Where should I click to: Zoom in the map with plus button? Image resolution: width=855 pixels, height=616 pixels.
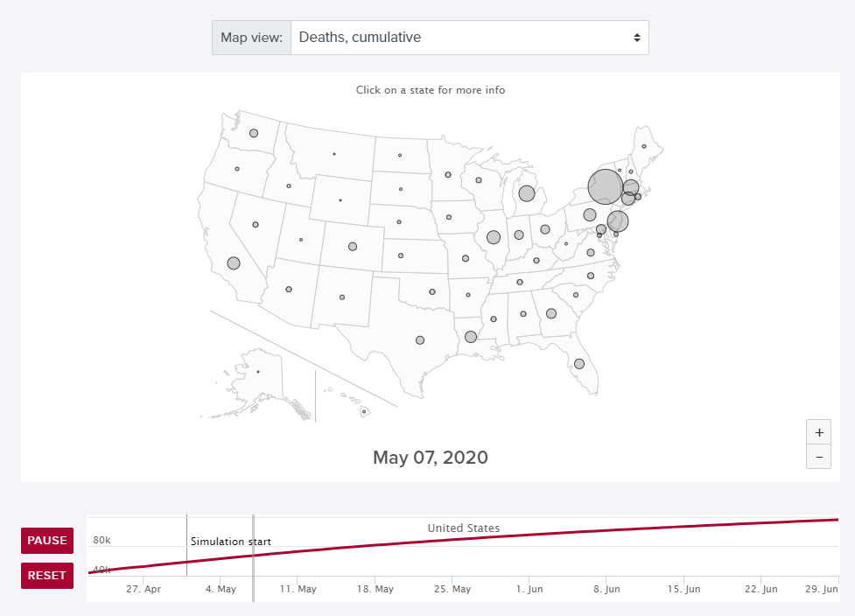pyautogui.click(x=818, y=432)
